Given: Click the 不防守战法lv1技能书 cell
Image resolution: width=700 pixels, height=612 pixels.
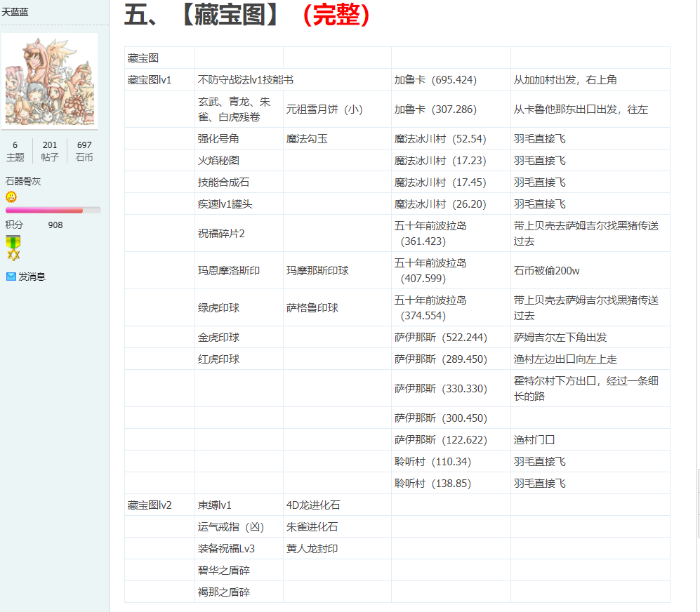Looking at the screenshot, I should pos(245,80).
